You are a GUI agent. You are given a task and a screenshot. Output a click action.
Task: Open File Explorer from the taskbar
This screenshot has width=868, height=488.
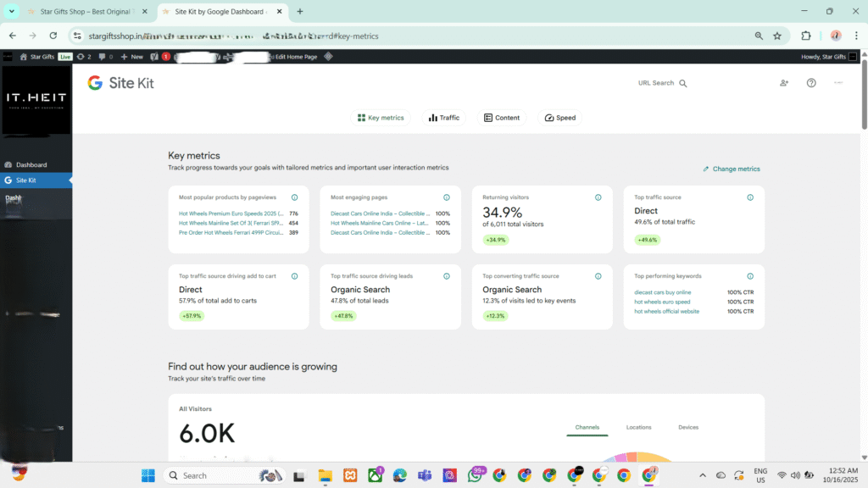tap(325, 476)
